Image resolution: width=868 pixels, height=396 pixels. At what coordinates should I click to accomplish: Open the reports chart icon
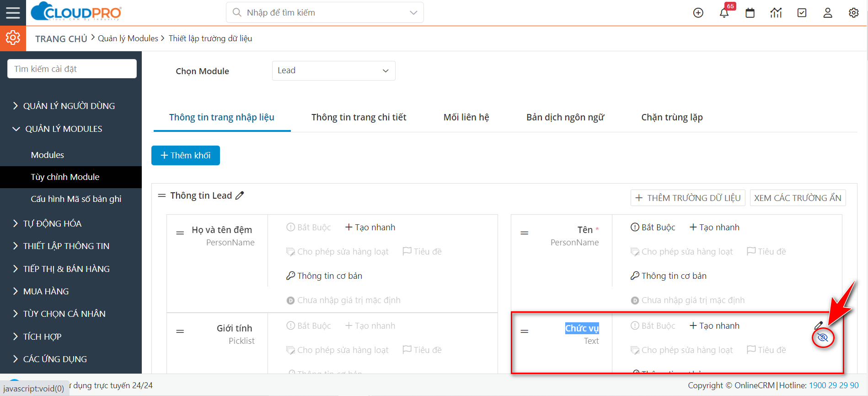[x=776, y=13]
